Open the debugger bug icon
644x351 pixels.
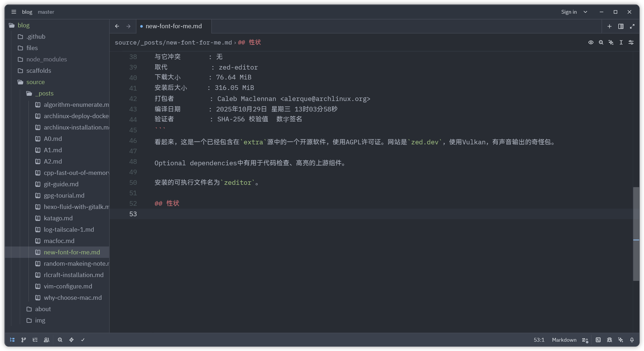pyautogui.click(x=609, y=340)
